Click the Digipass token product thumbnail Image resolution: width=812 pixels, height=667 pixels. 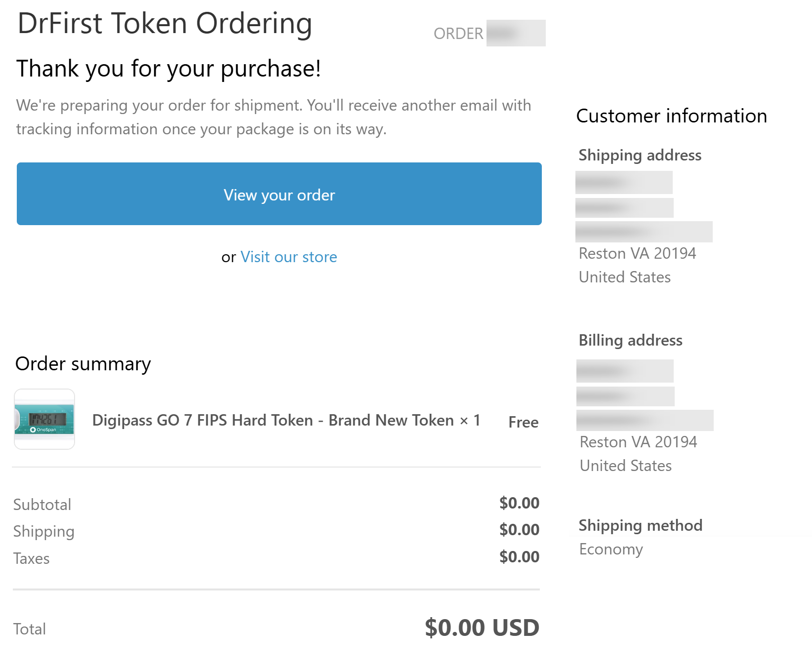point(44,419)
